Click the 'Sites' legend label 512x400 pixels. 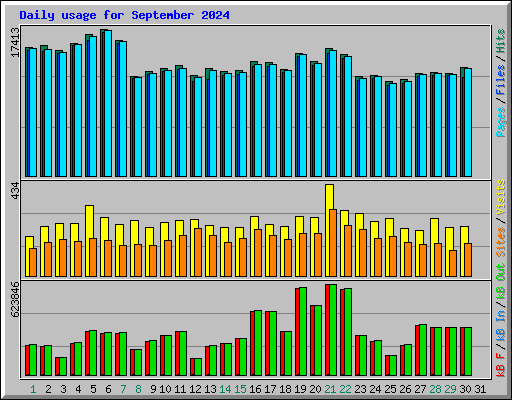pyautogui.click(x=500, y=242)
